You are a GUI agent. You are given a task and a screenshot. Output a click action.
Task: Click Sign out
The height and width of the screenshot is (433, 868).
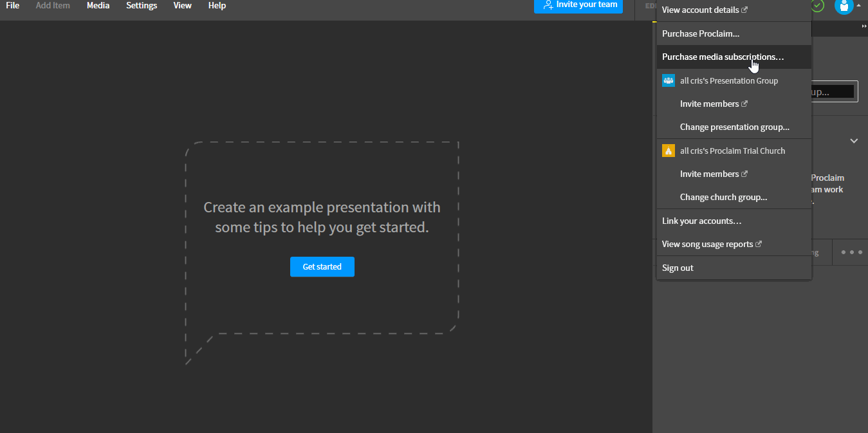(x=734, y=268)
